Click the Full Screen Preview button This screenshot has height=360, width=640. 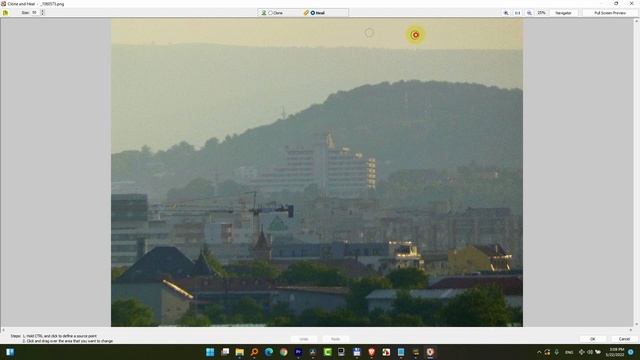(610, 13)
